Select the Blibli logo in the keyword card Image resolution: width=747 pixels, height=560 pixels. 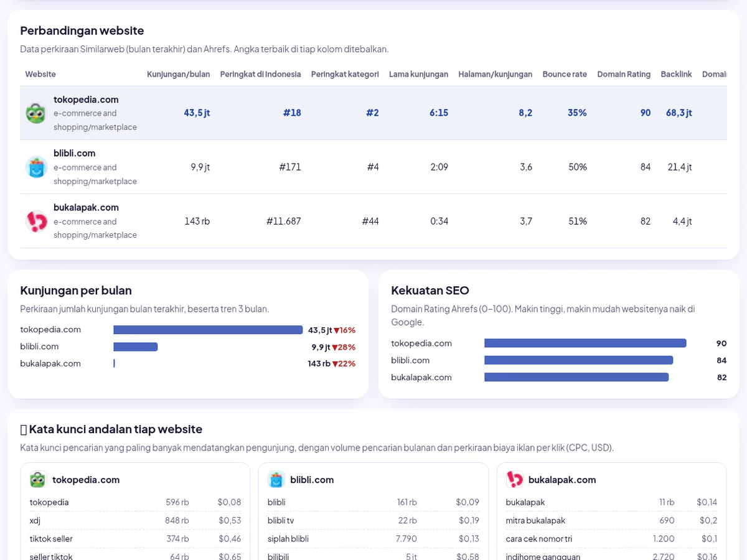276,480
